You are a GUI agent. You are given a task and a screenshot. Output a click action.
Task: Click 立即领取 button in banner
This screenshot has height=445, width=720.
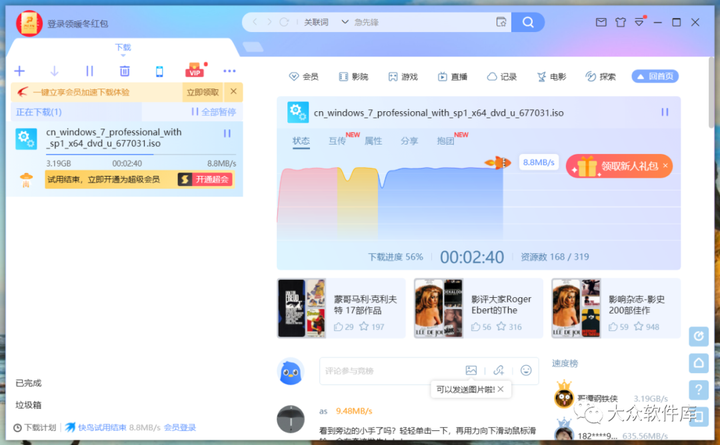click(202, 92)
